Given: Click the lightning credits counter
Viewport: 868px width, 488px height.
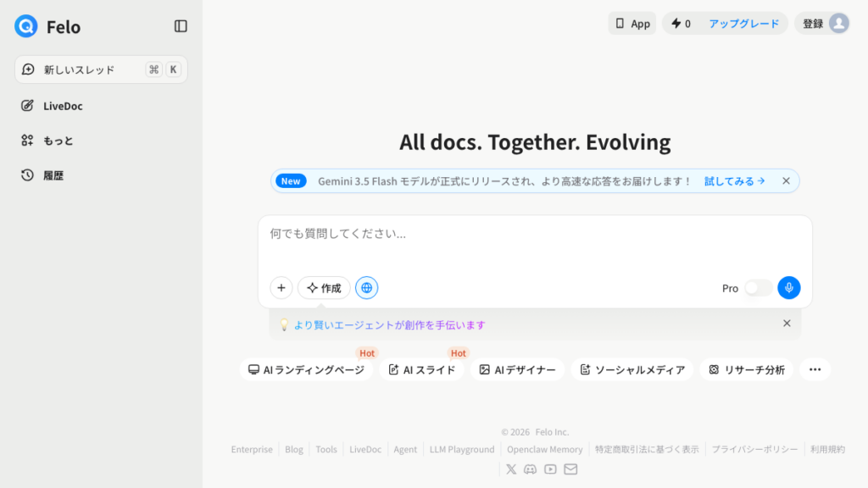Looking at the screenshot, I should pyautogui.click(x=681, y=23).
